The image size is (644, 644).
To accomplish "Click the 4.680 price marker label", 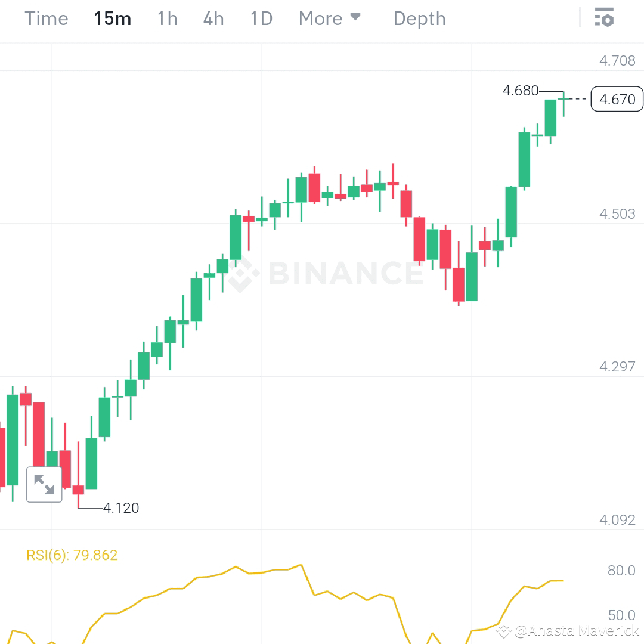I will coord(520,91).
